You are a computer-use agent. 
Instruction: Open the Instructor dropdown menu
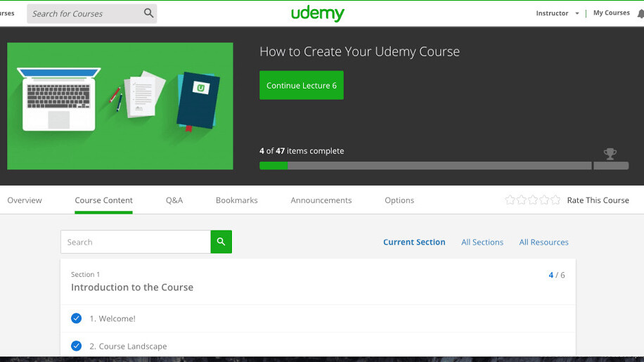(558, 13)
